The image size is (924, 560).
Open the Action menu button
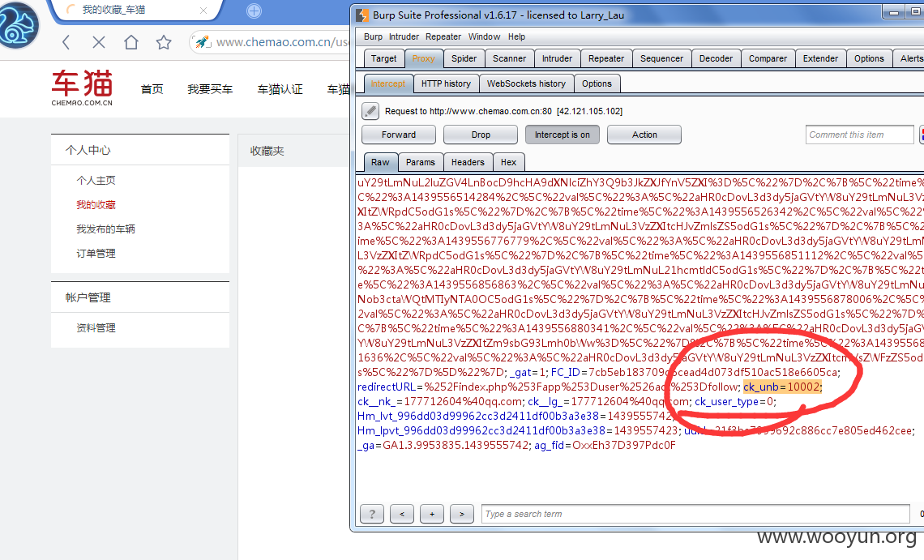click(x=644, y=135)
